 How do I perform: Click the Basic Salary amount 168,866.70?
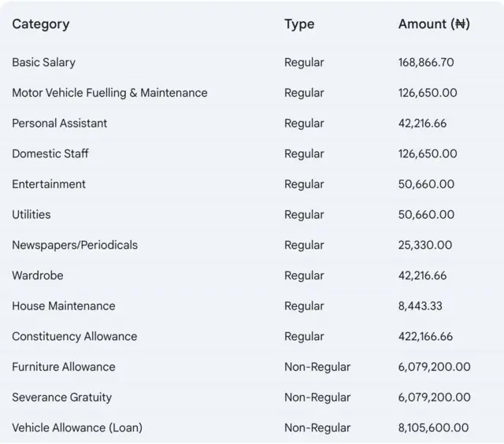(426, 62)
